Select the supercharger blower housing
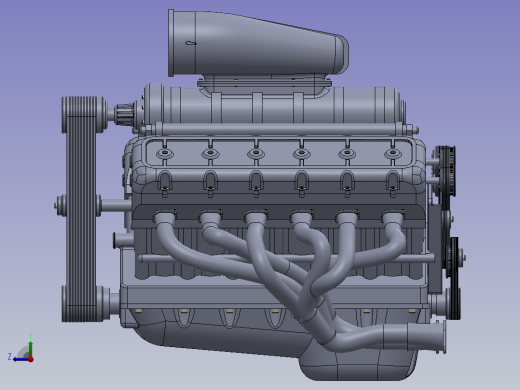520x390 pixels. 273,105
